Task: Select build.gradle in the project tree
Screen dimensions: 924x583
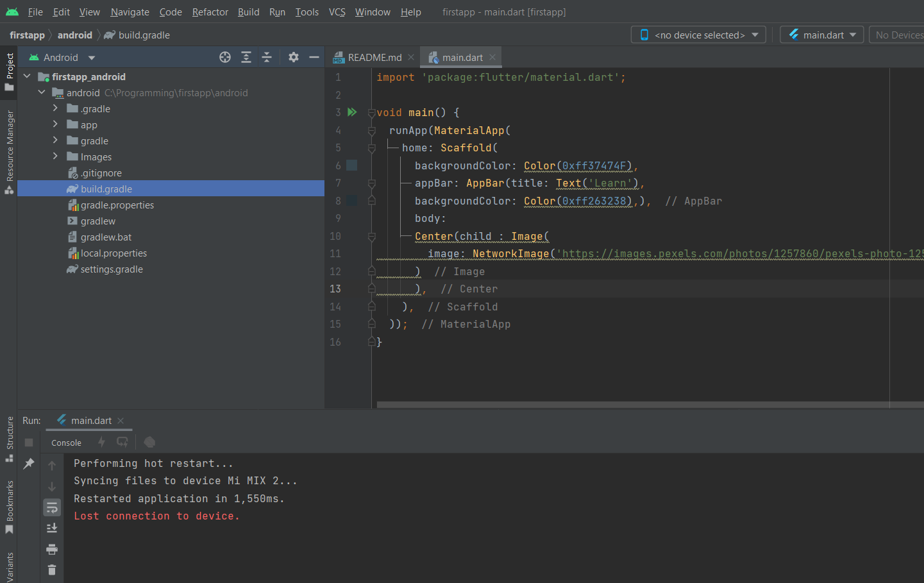Action: [171, 189]
